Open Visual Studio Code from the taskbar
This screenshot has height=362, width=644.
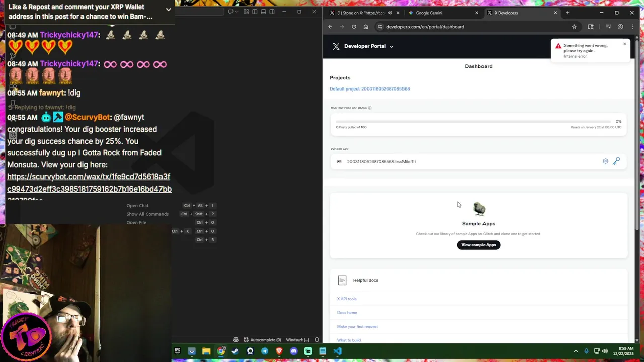coord(338,351)
